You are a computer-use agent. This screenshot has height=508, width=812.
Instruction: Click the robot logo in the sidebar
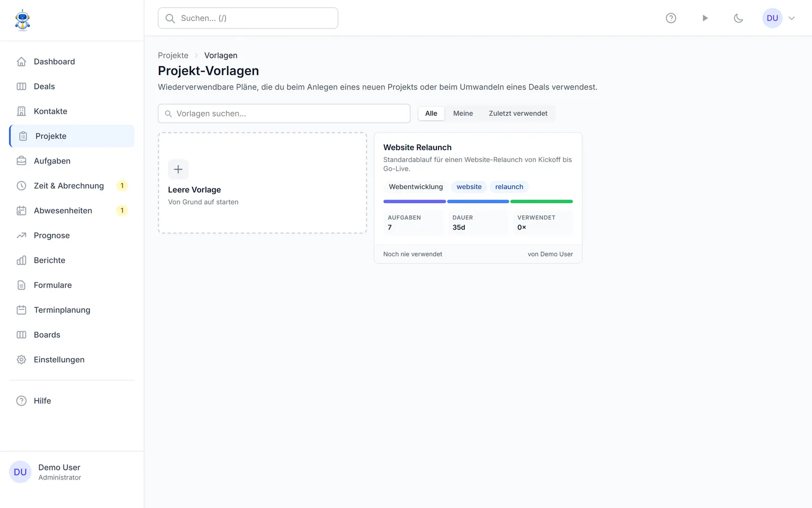tap(22, 20)
